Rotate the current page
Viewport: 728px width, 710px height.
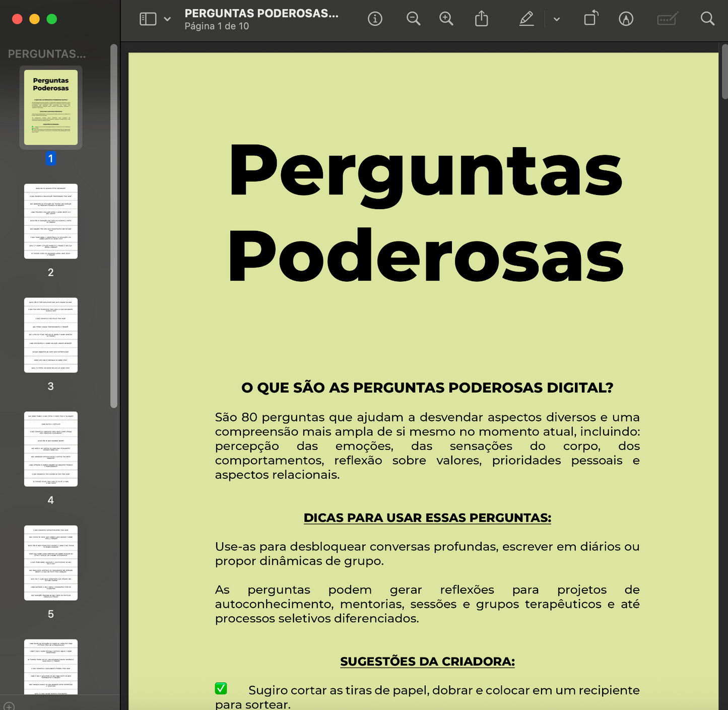click(590, 19)
